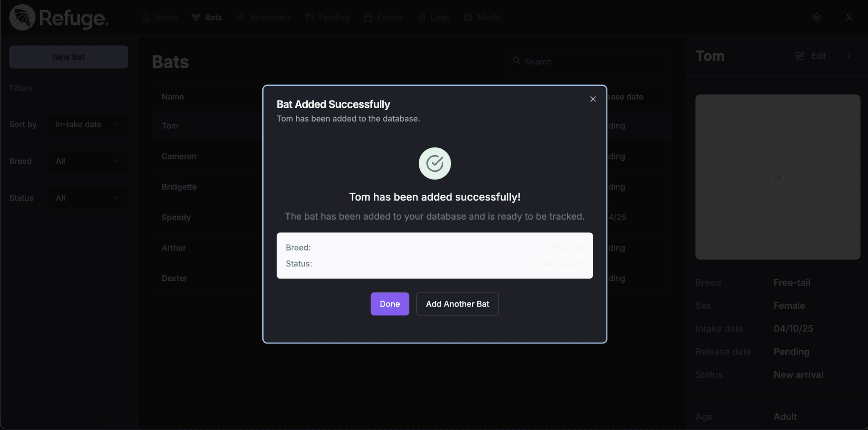Expand the Status filter dropdown
868x430 pixels.
point(88,198)
